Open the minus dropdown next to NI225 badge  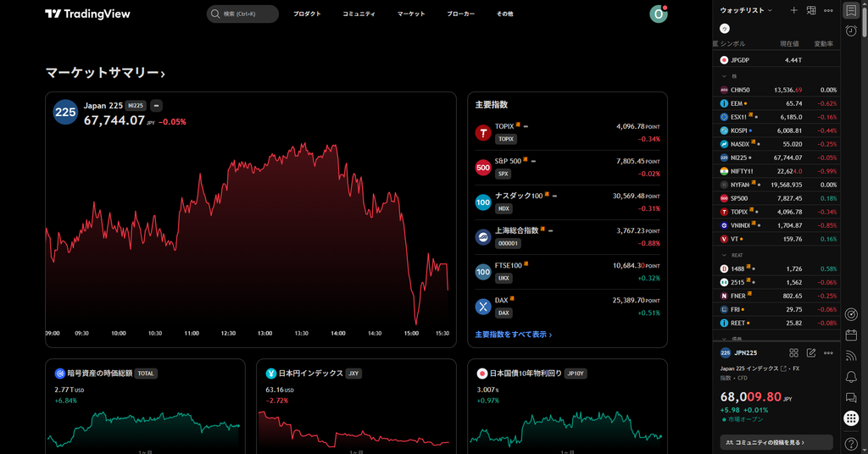pyautogui.click(x=157, y=106)
